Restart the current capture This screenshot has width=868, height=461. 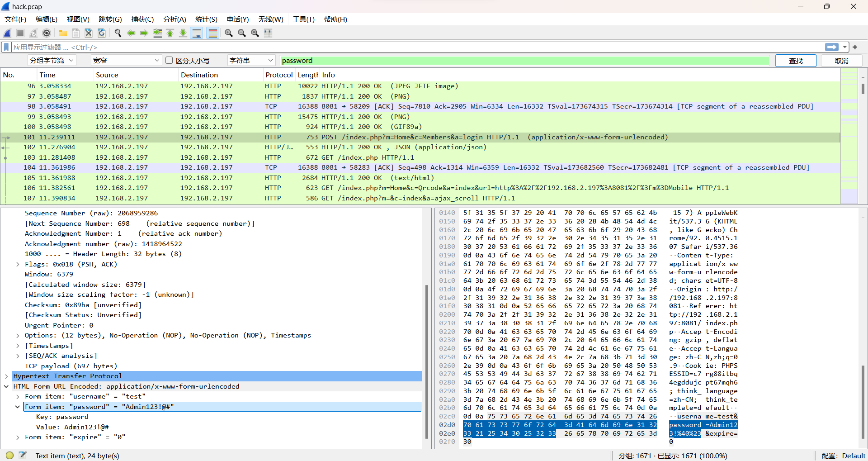pyautogui.click(x=33, y=33)
